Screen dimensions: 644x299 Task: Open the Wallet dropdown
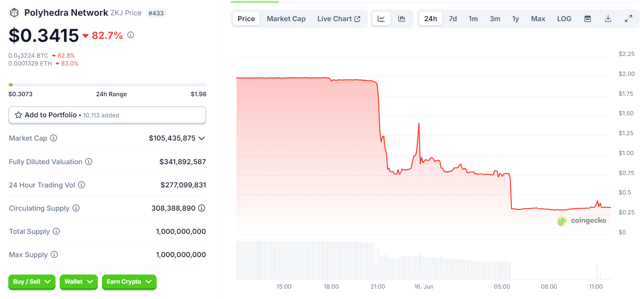(78, 282)
